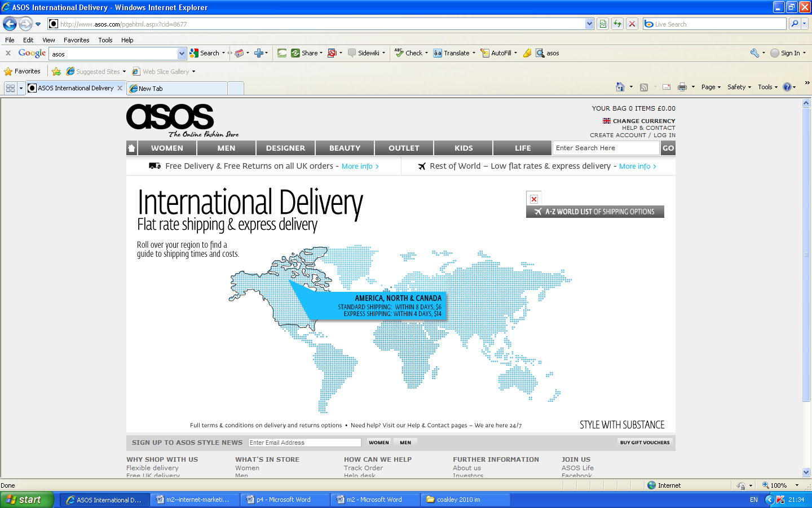Click More info for Rest of World delivery
Image resolution: width=812 pixels, height=508 pixels.
pyautogui.click(x=638, y=167)
